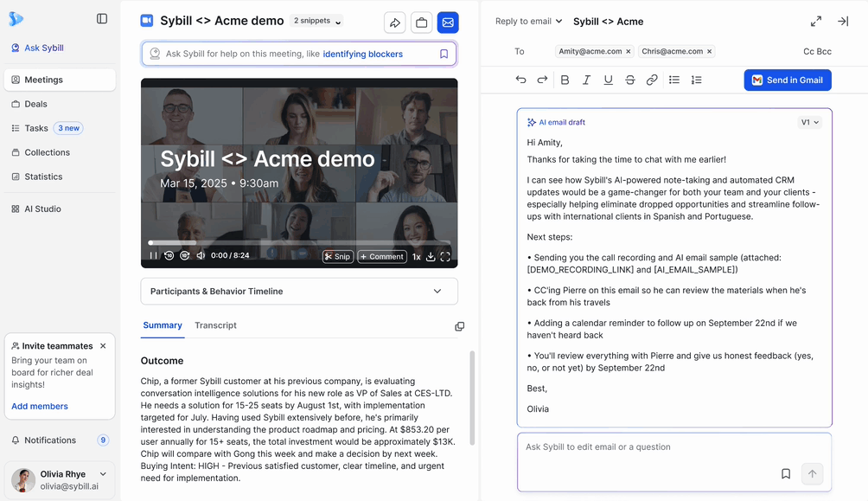Remove Amity@acme.com recipient
This screenshot has height=501, width=868.
pyautogui.click(x=629, y=52)
